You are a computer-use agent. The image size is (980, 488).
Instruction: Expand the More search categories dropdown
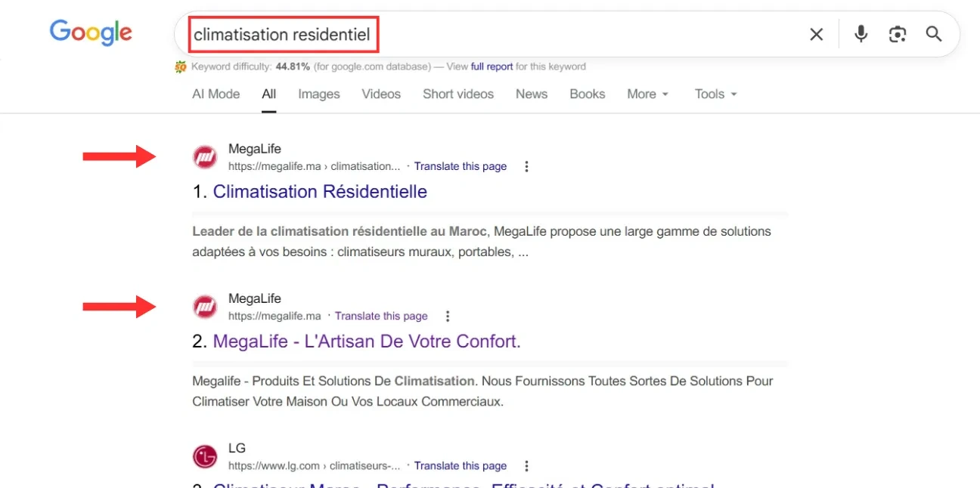(x=647, y=94)
